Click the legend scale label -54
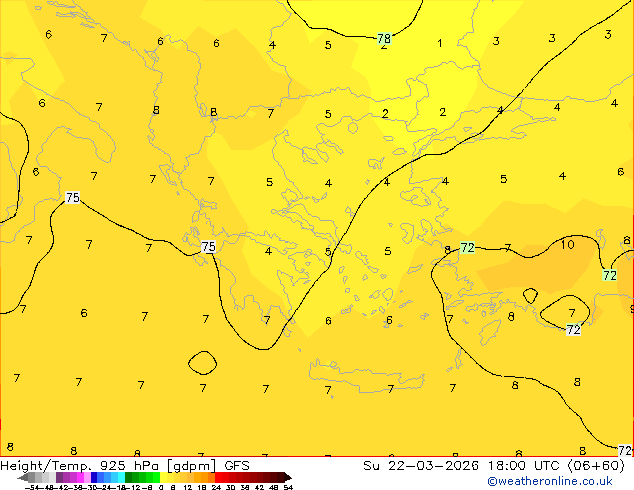This screenshot has height=490, width=634. (32, 487)
